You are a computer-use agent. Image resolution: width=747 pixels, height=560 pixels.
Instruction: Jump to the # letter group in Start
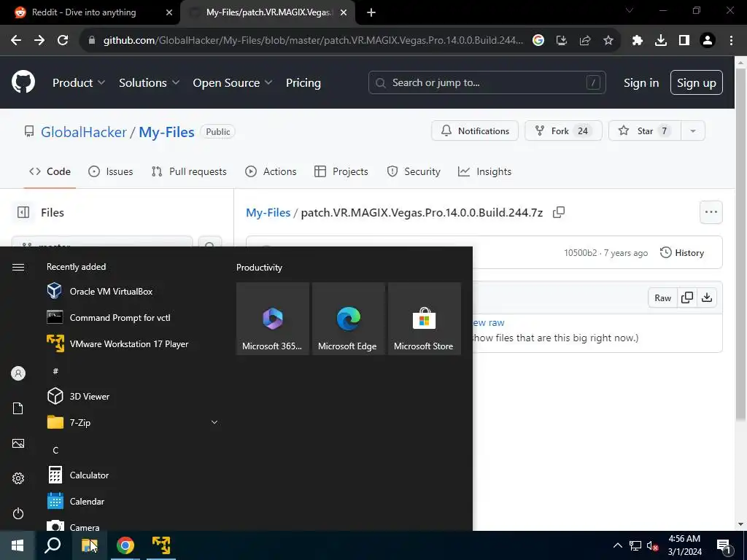(x=55, y=371)
